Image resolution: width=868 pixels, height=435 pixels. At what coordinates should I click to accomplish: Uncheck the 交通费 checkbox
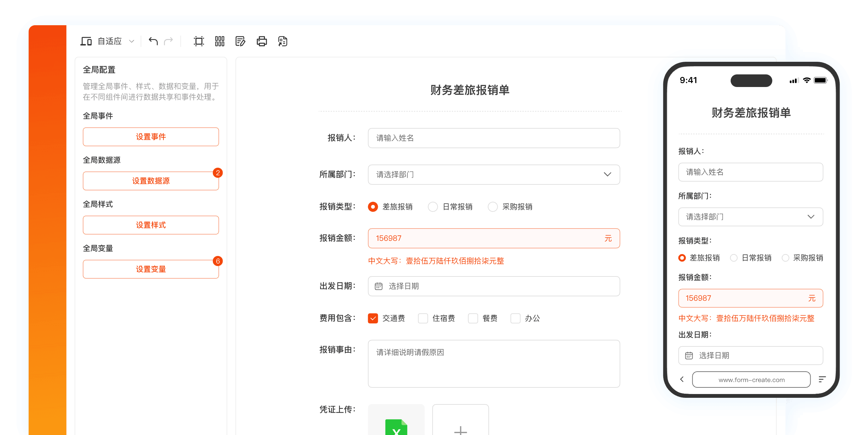coord(373,318)
